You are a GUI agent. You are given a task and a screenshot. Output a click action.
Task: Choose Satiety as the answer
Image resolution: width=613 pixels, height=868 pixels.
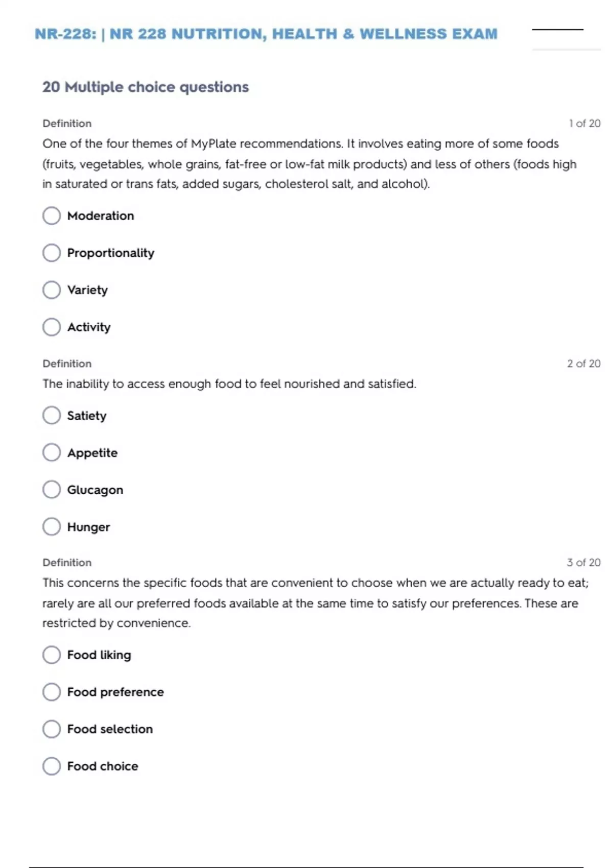click(x=52, y=416)
